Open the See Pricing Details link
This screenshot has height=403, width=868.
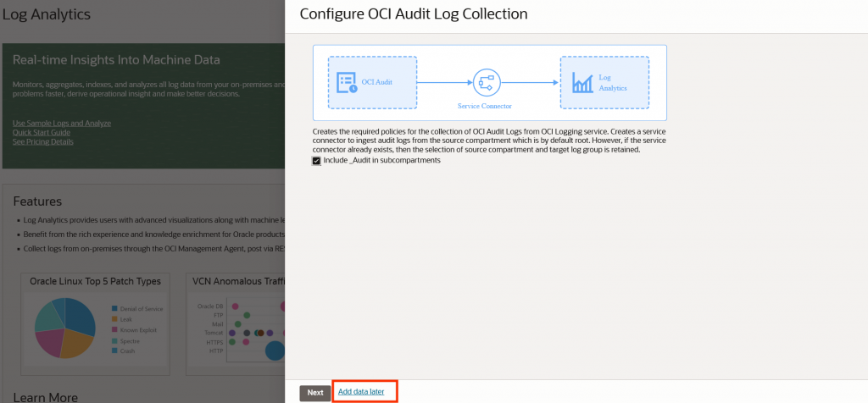point(42,141)
